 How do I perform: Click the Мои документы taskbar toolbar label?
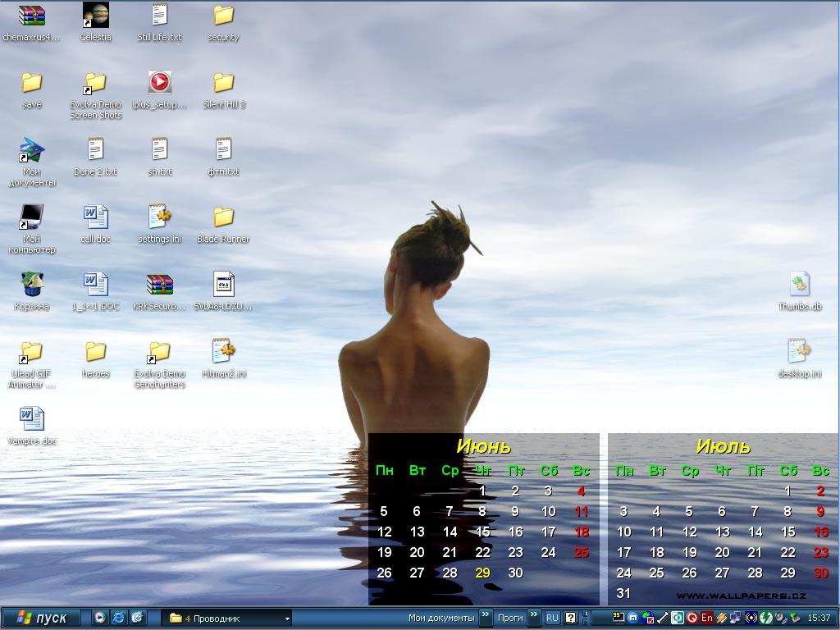click(x=441, y=618)
